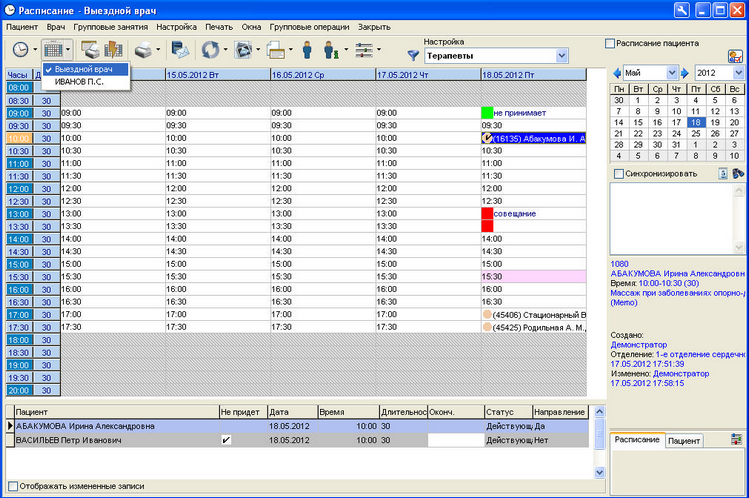Expand the person-info icon dropdown arrow
This screenshot has height=498, width=749.
tap(346, 50)
